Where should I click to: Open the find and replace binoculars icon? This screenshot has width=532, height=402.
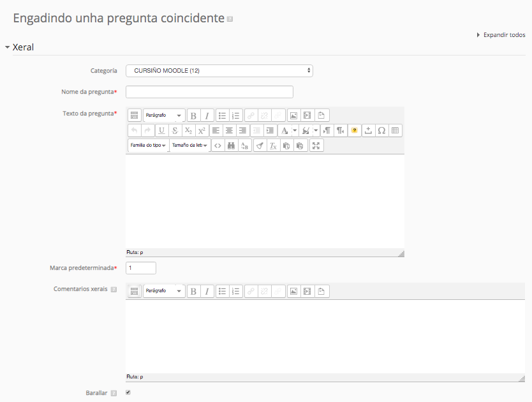231,145
